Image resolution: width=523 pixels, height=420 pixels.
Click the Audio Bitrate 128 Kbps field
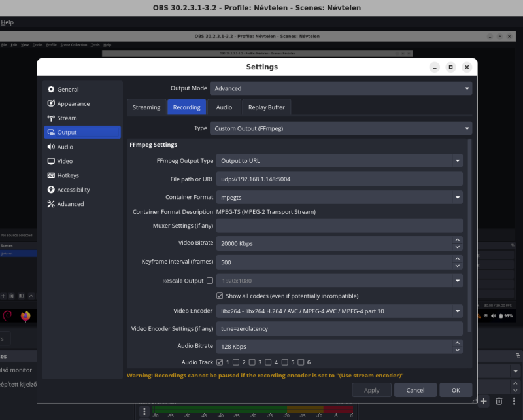pyautogui.click(x=334, y=347)
